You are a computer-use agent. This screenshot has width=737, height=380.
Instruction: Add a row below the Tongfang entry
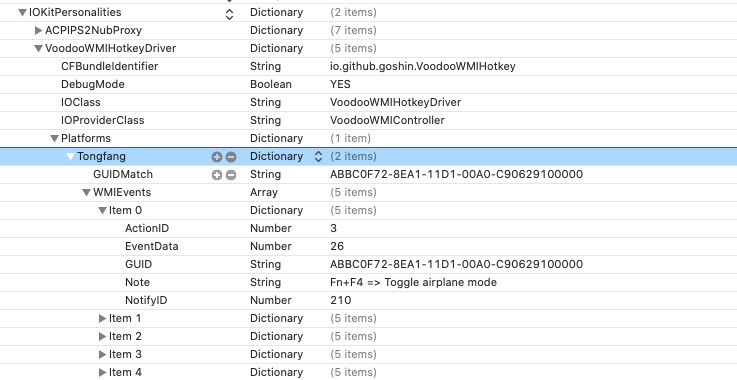tap(216, 157)
